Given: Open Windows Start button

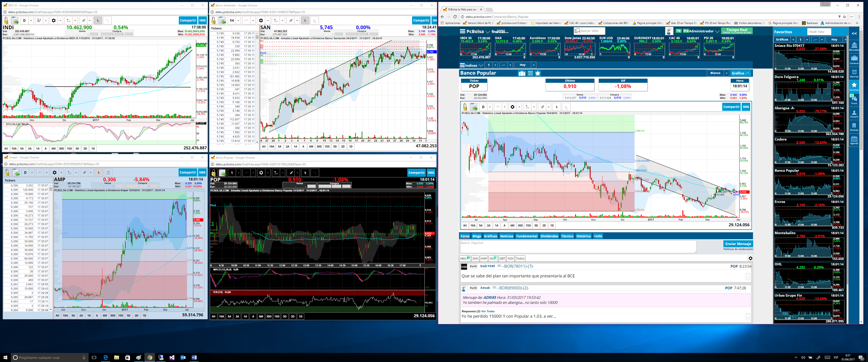Looking at the screenshot, I should 5,357.
